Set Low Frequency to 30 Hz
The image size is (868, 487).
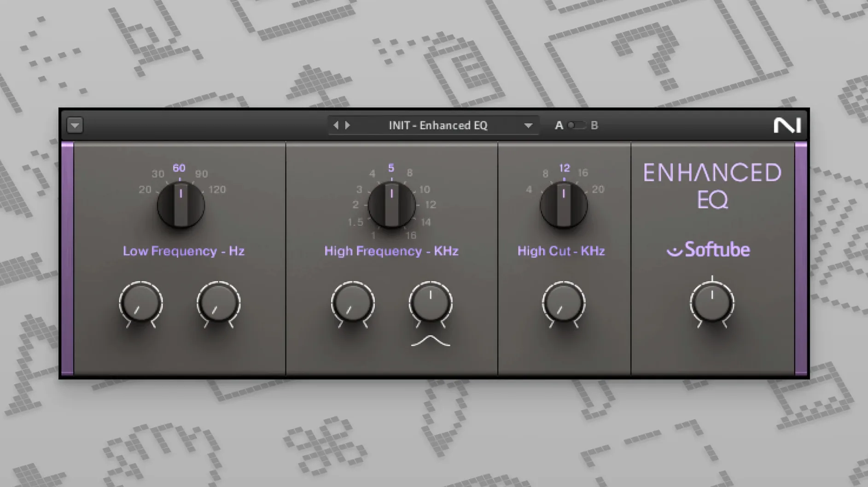tap(158, 174)
